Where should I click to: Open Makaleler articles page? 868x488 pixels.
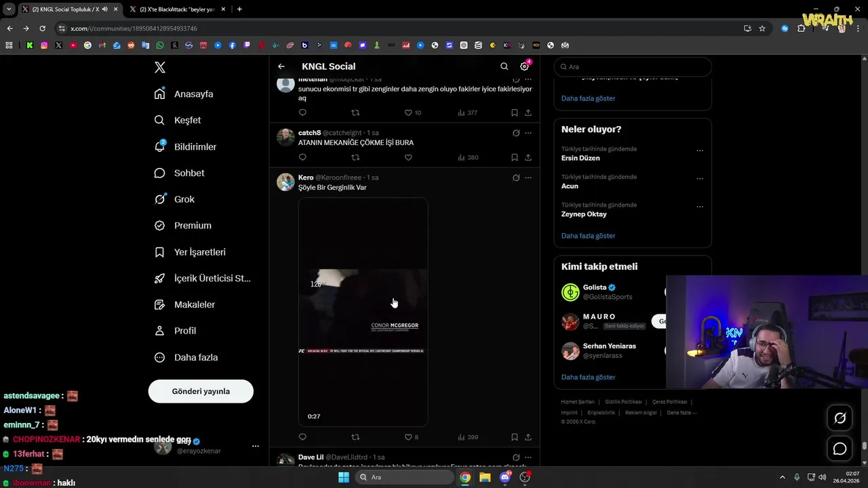pyautogui.click(x=184, y=305)
